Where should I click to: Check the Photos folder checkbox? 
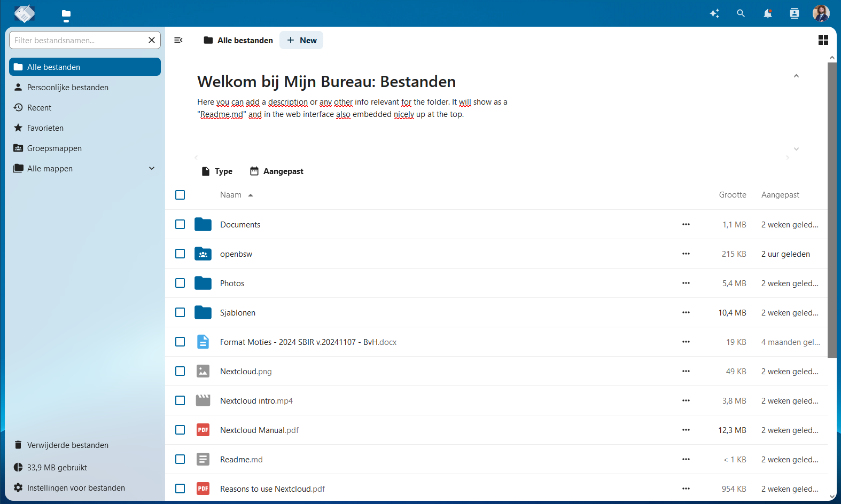[180, 283]
